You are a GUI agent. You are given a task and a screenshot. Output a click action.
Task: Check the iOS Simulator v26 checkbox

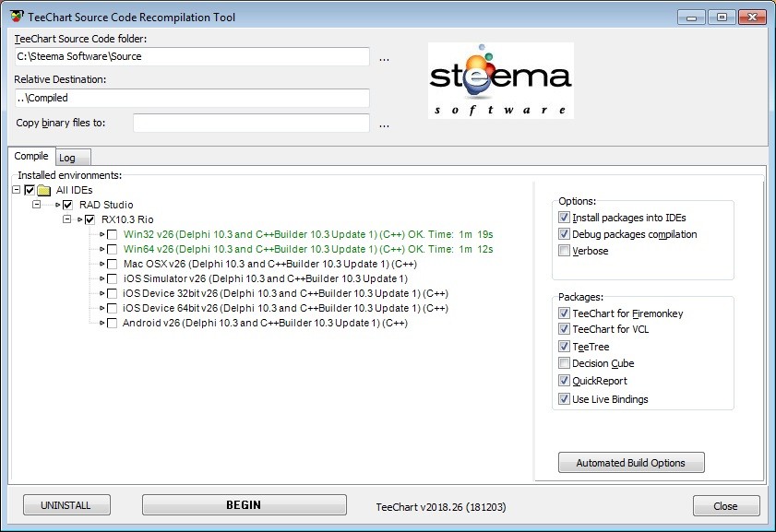(113, 279)
